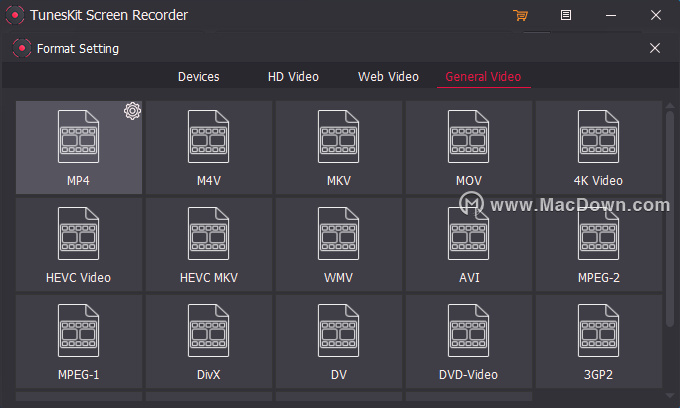Pick the DV format tile

[339, 342]
